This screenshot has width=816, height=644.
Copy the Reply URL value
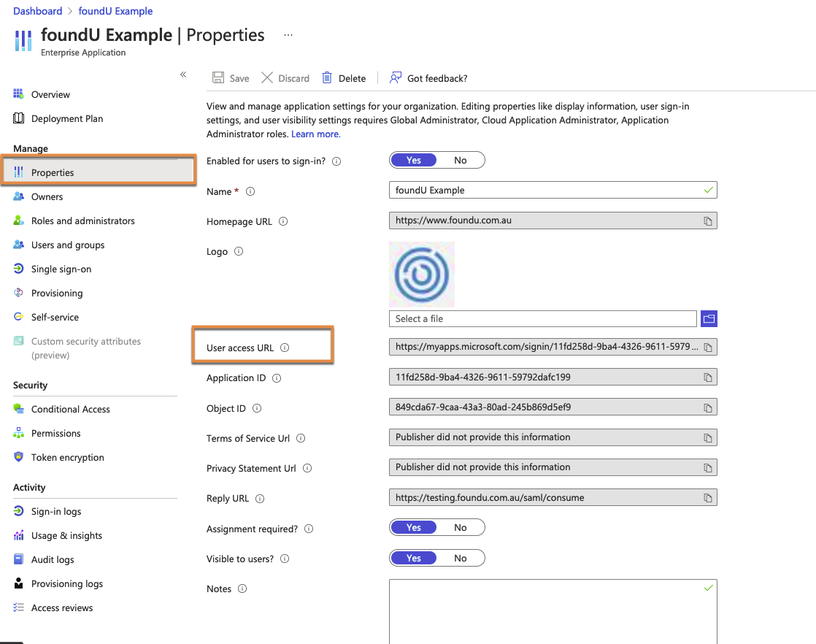click(x=707, y=498)
